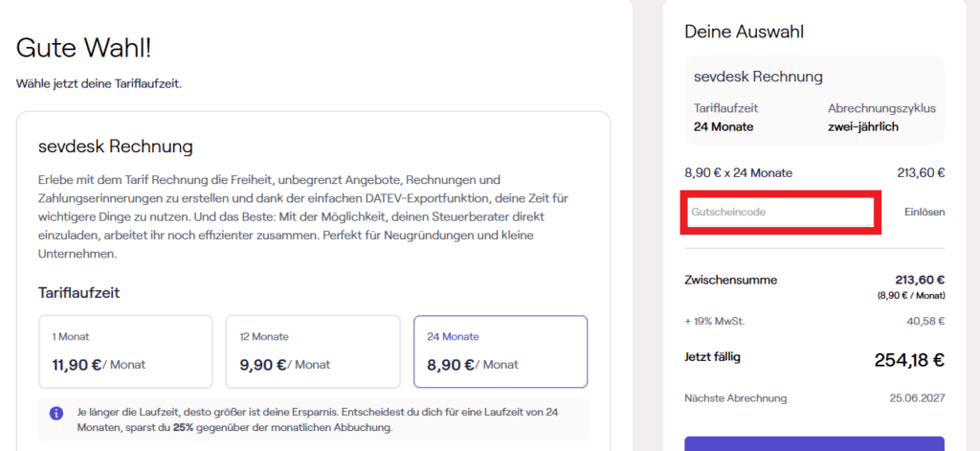Click the 'Nächste Abrechnung' label

click(736, 397)
